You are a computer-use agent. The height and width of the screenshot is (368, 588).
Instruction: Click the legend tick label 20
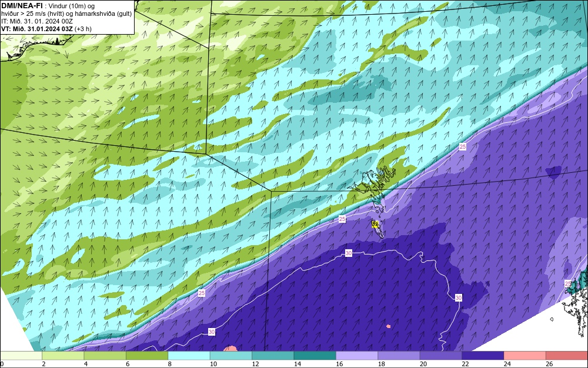[x=423, y=364]
